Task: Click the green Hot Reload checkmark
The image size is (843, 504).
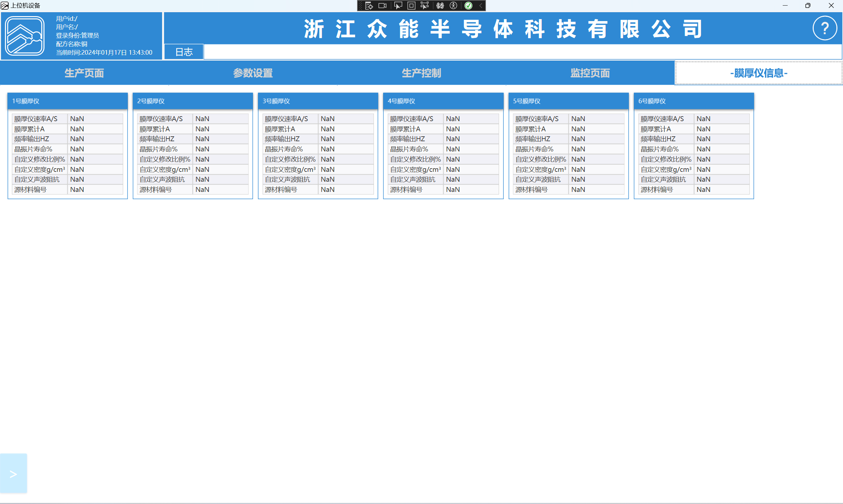Action: tap(468, 6)
